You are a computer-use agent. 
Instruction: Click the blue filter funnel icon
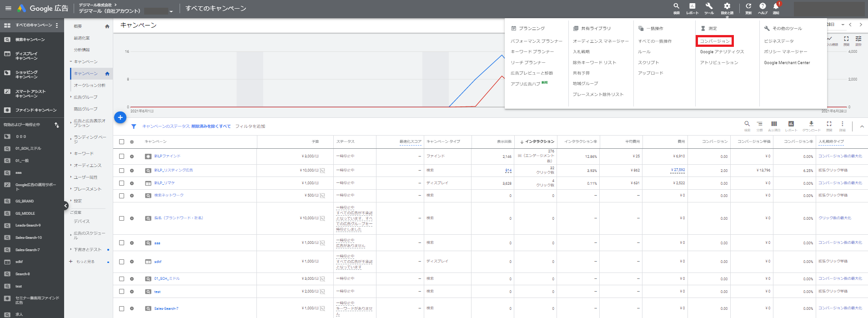tap(134, 126)
